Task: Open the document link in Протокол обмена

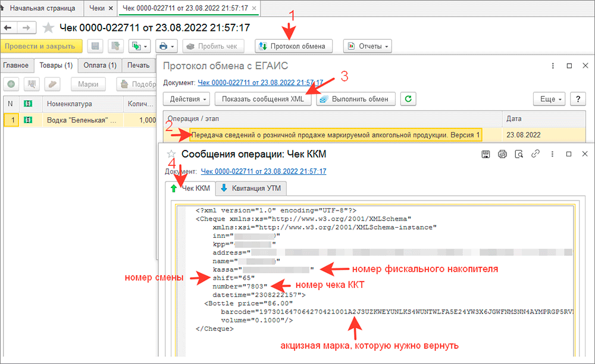Action: tap(261, 83)
